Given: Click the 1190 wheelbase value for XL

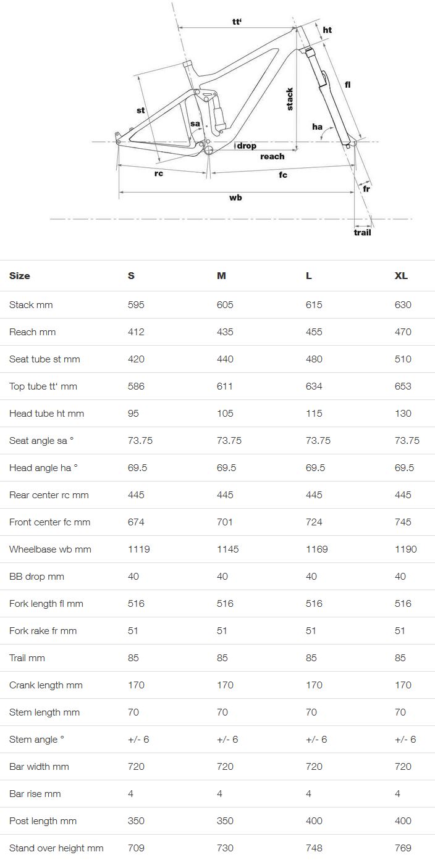Looking at the screenshot, I should pos(405,549).
